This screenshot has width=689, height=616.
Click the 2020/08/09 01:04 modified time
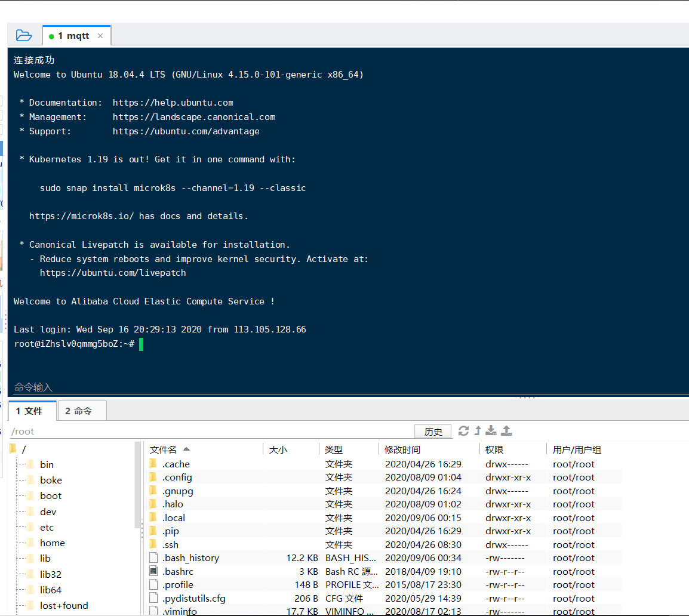[x=423, y=477]
